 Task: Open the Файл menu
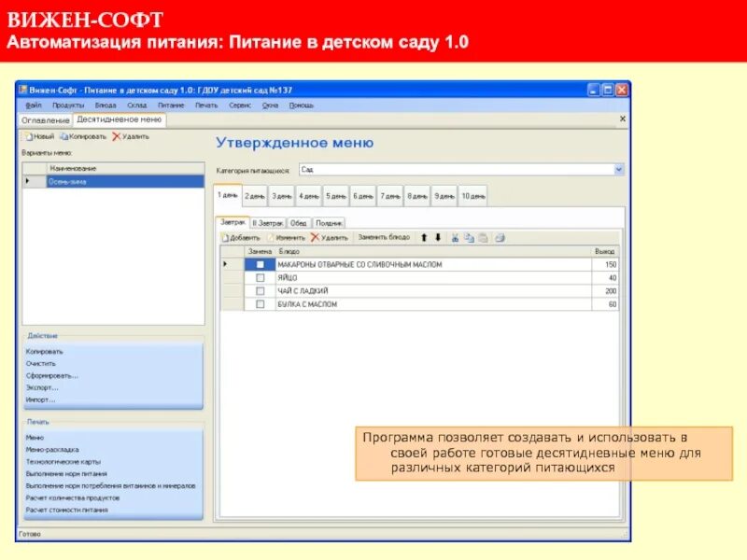pos(34,105)
